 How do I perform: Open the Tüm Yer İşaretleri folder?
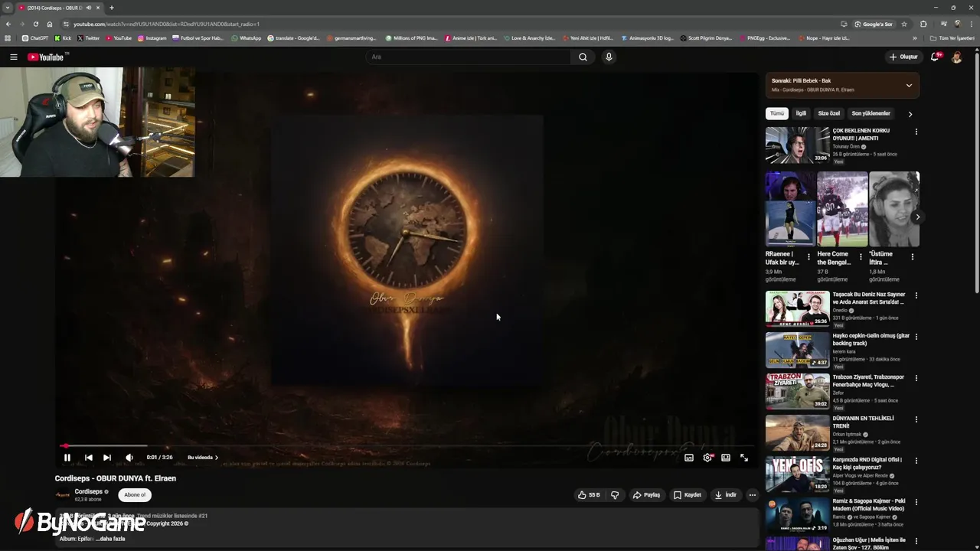pyautogui.click(x=952, y=37)
